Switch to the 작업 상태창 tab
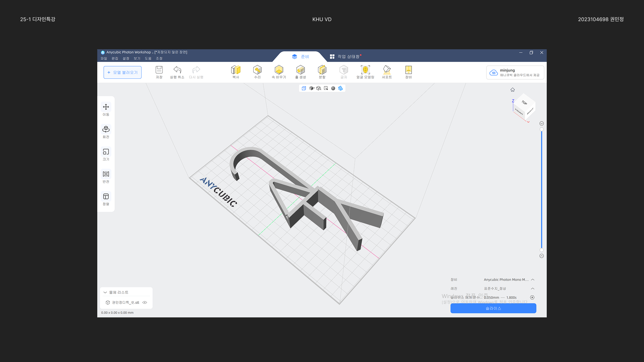Image resolution: width=644 pixels, height=362 pixels. click(x=345, y=57)
